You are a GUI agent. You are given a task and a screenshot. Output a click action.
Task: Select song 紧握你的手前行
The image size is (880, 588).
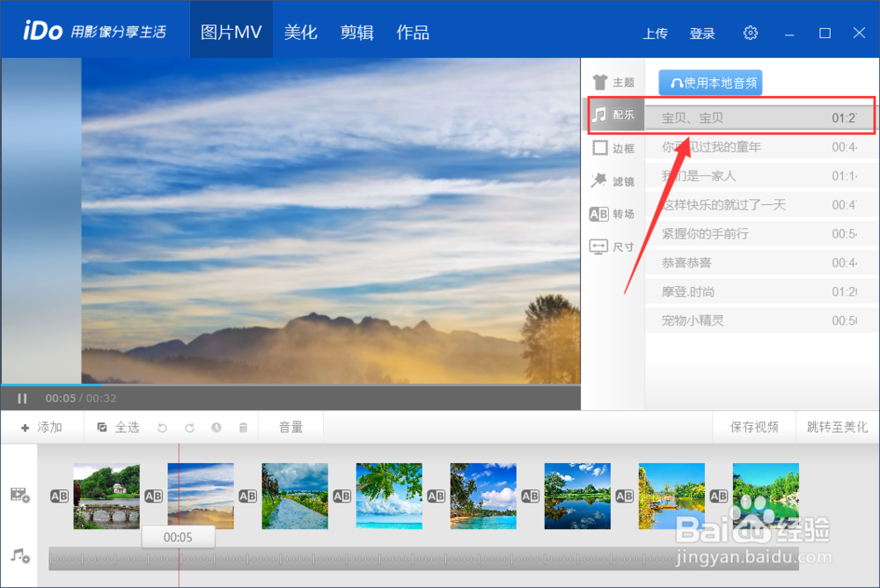762,233
